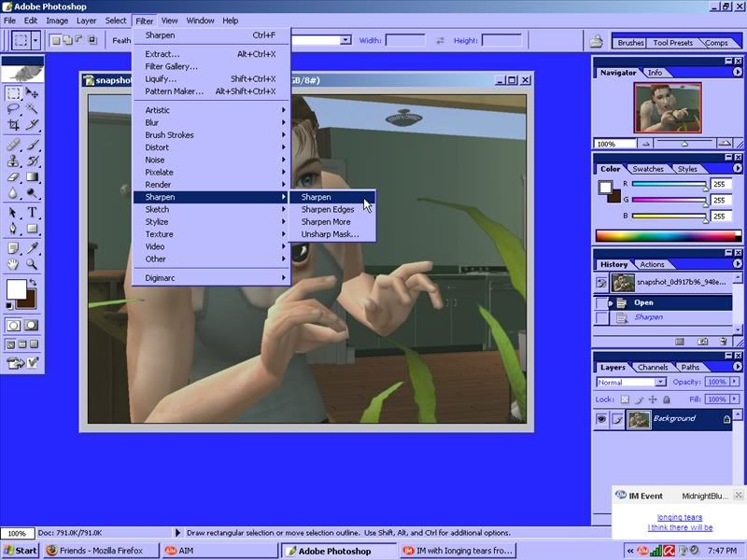Select the Magic Wand tool
The height and width of the screenshot is (560, 747).
click(32, 109)
